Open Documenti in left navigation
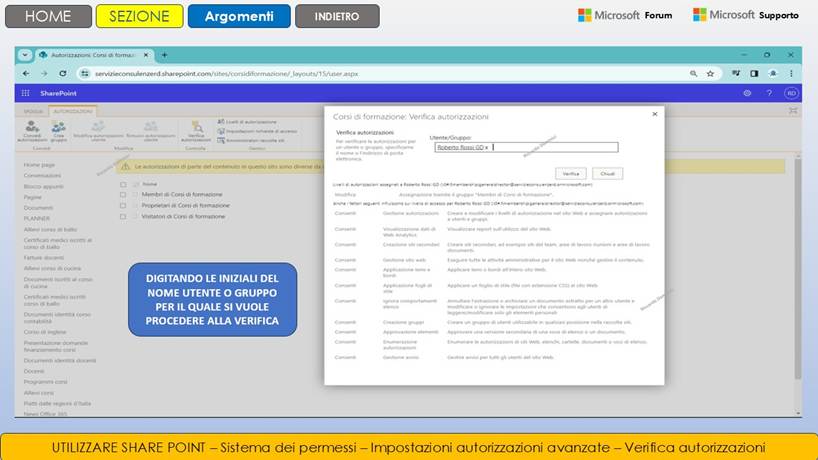This screenshot has width=818, height=460. coord(38,208)
